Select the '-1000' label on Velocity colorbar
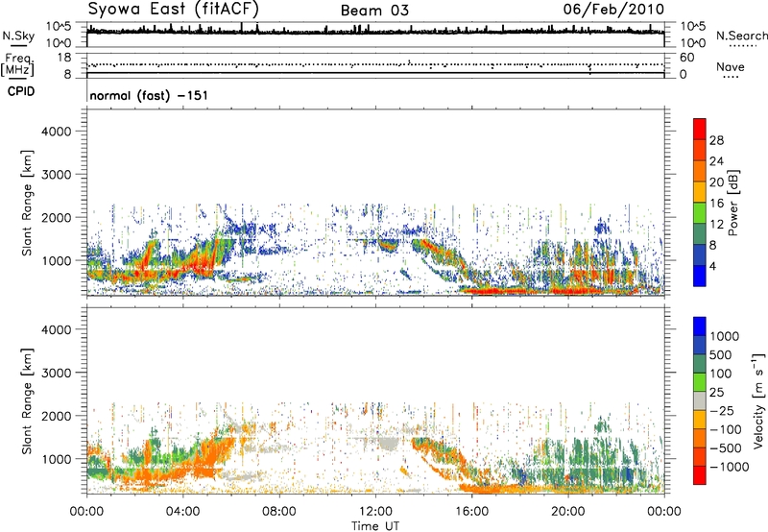The image size is (768, 532). (729, 467)
